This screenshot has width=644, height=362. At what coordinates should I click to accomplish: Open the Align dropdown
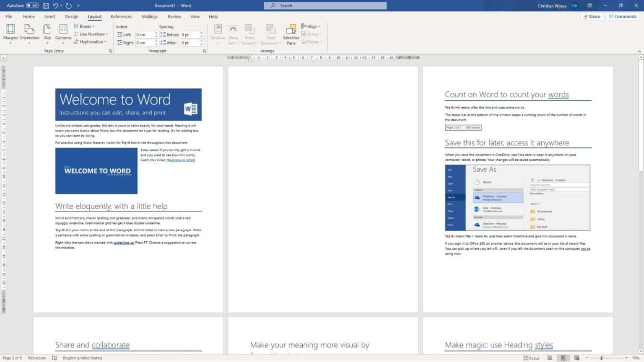click(311, 26)
